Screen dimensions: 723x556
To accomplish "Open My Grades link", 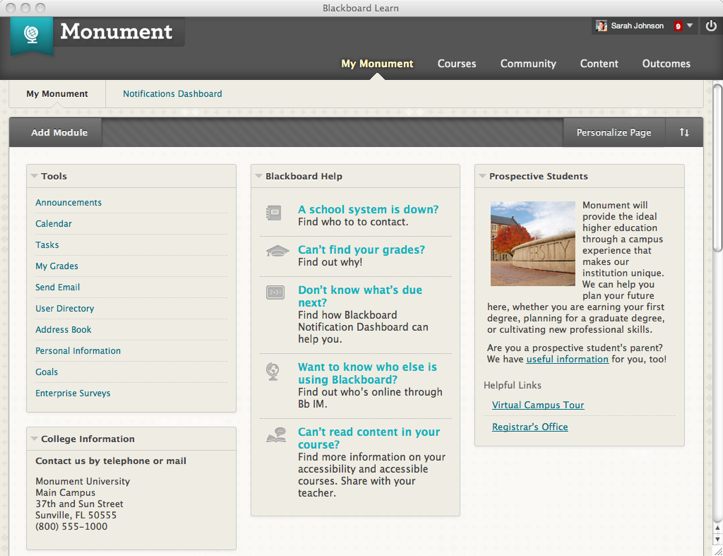I will (57, 266).
